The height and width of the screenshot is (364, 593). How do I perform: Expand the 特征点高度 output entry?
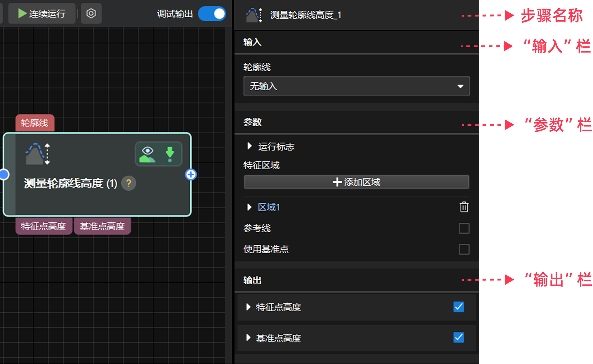tap(248, 307)
